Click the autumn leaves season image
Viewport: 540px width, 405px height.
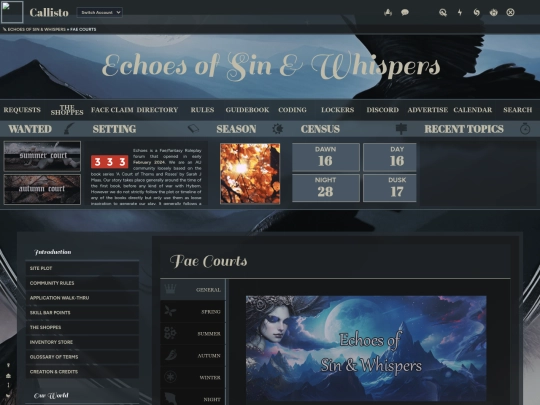(x=250, y=174)
